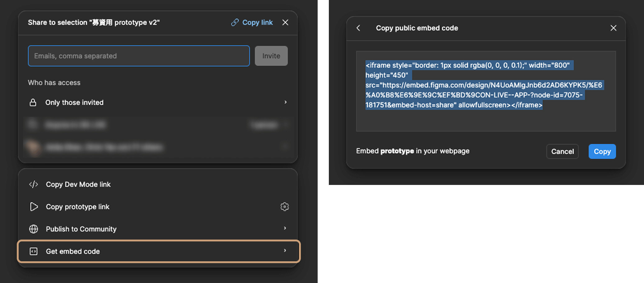Expand the Get embed code chevron
This screenshot has height=283, width=644.
pyautogui.click(x=285, y=250)
